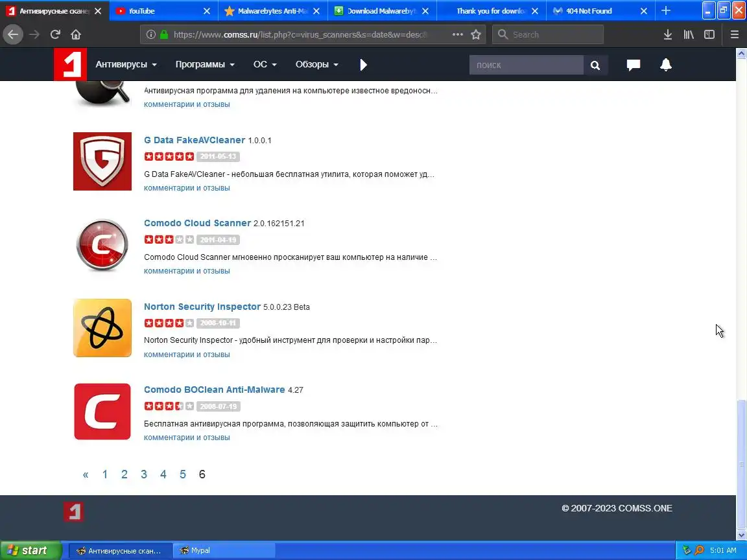The height and width of the screenshot is (560, 747).
Task: Expand more nav items with arrow
Action: [x=364, y=64]
